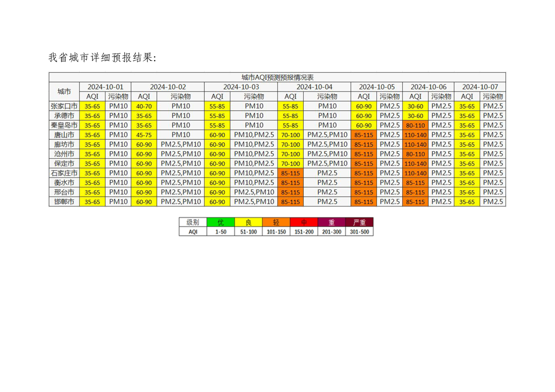Click the green 优 legend swatch
The height and width of the screenshot is (392, 555).
[221, 222]
